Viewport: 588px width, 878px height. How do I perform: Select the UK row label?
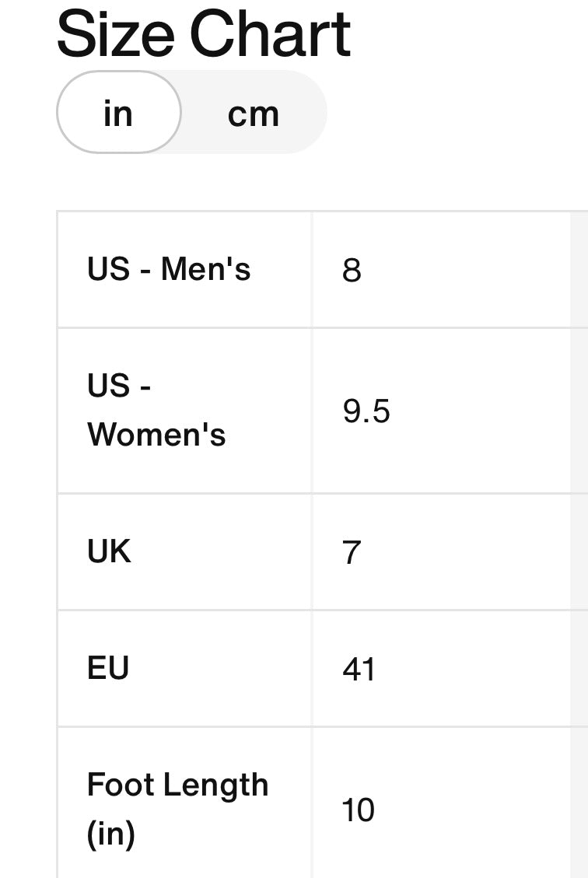(109, 551)
